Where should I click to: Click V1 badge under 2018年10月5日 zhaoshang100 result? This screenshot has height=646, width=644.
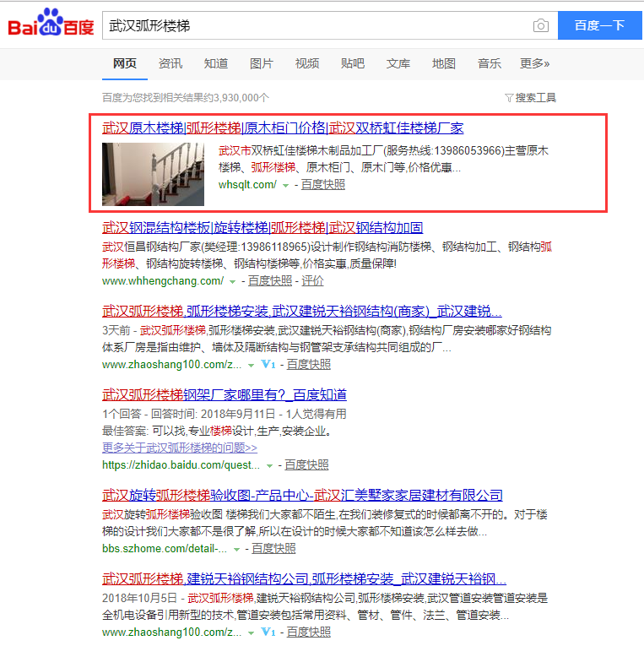click(268, 632)
